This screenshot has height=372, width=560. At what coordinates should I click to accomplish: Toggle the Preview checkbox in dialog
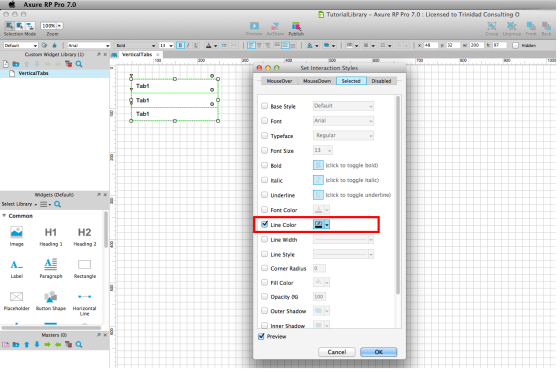261,336
